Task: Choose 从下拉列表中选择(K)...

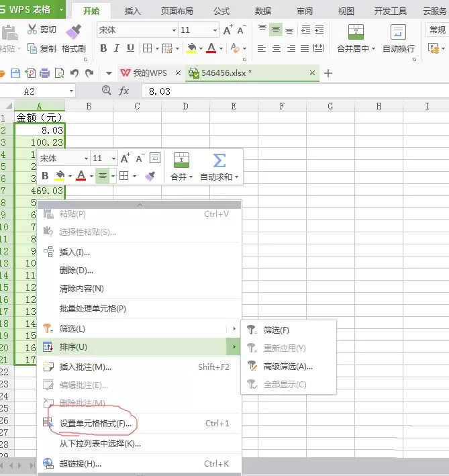Action: click(140, 444)
